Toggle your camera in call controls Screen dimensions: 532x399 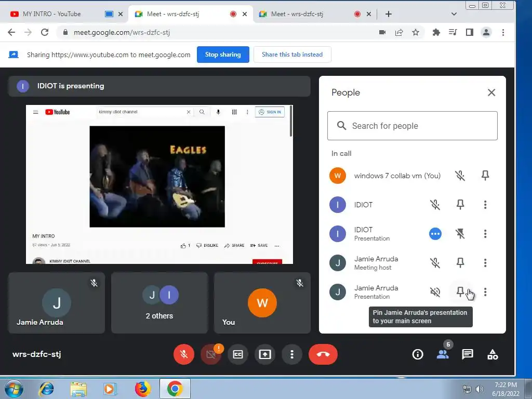[211, 354]
